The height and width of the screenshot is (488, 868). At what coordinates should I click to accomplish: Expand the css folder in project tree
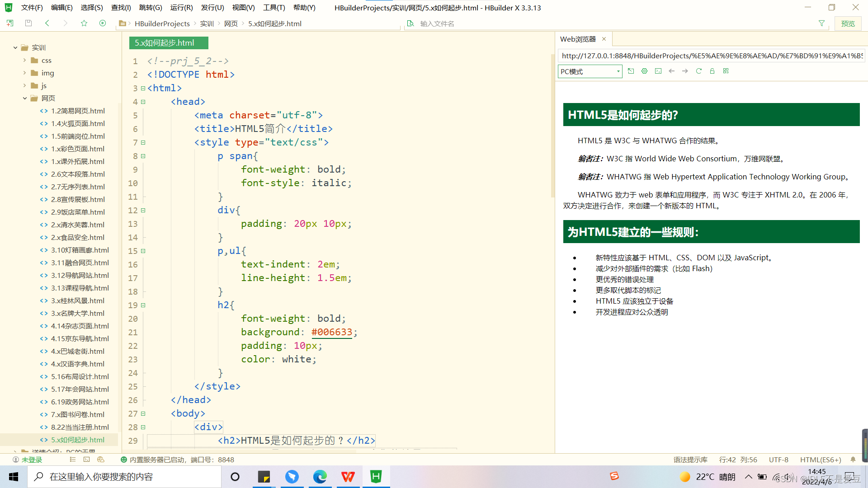click(25, 60)
